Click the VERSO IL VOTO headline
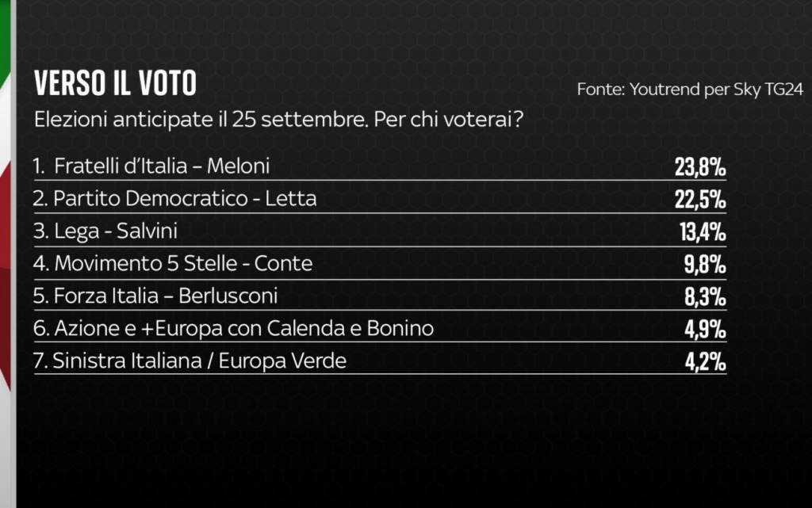The width and height of the screenshot is (812, 508). [115, 84]
